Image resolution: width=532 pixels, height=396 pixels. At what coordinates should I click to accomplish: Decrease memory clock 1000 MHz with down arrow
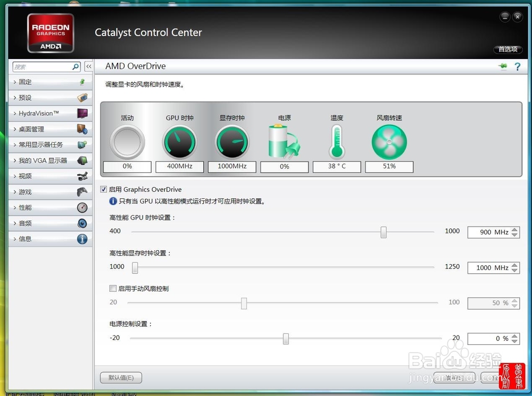point(514,270)
